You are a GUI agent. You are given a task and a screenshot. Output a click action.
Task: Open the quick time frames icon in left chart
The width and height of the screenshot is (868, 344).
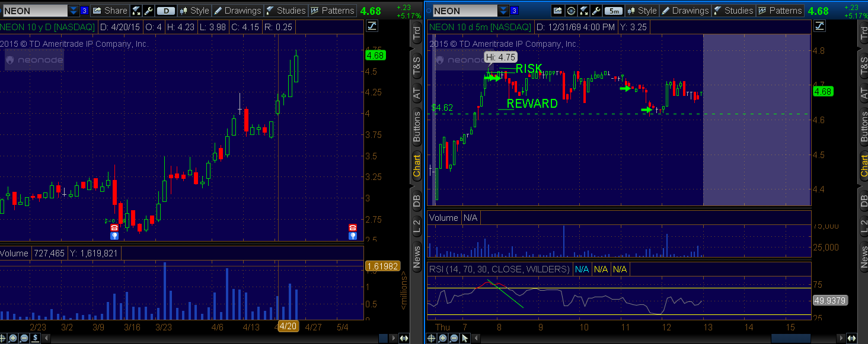pyautogui.click(x=136, y=11)
